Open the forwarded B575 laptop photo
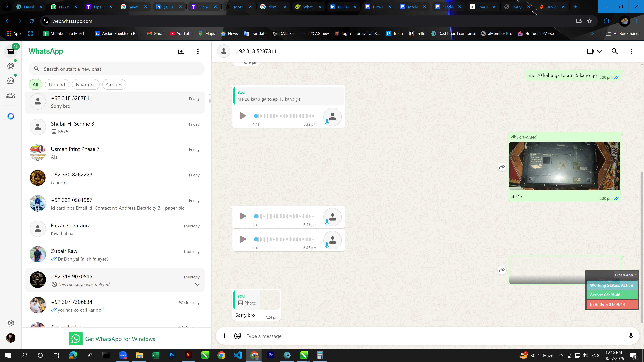The width and height of the screenshot is (644, 362). click(x=565, y=166)
